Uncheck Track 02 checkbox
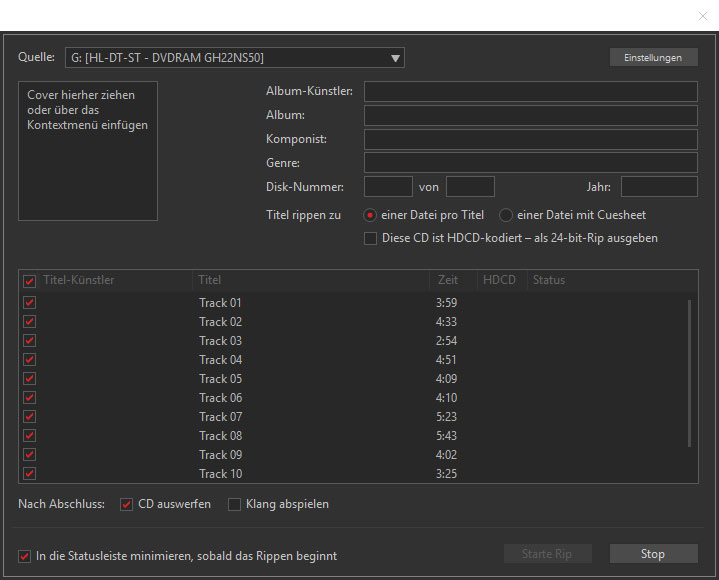 click(x=29, y=322)
